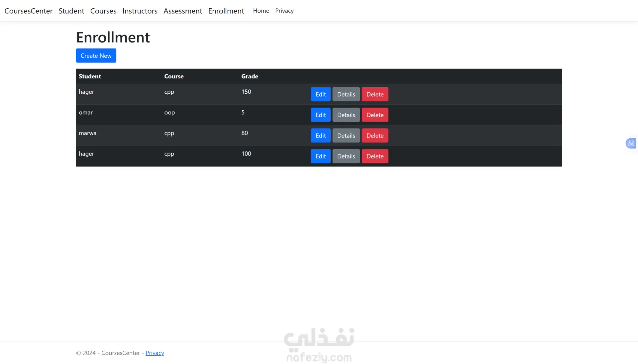Open Privacy link in the top navbar

pyautogui.click(x=284, y=11)
